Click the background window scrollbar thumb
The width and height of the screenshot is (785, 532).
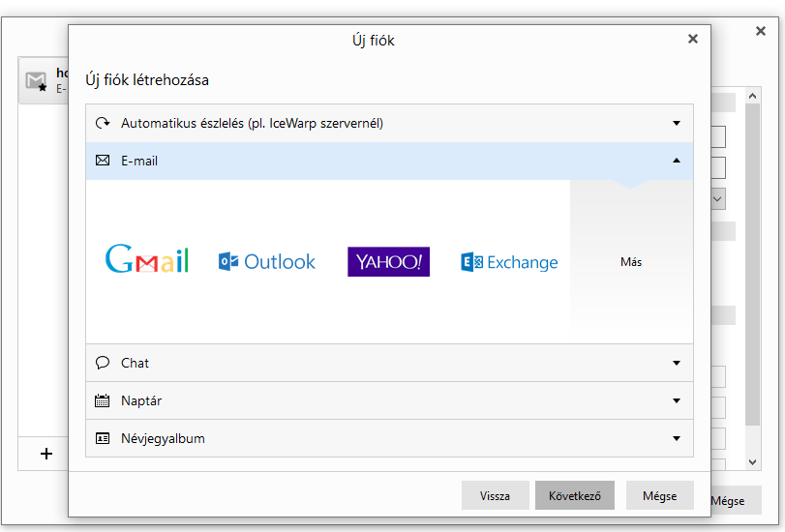752,264
